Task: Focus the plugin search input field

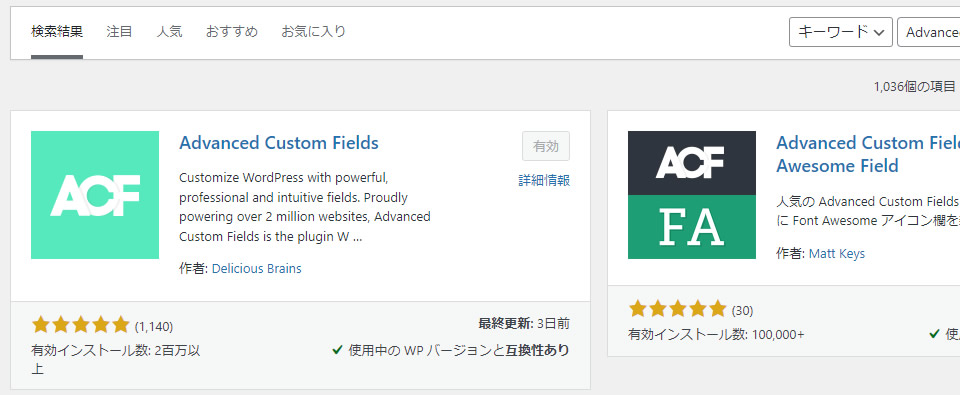Action: click(x=929, y=32)
